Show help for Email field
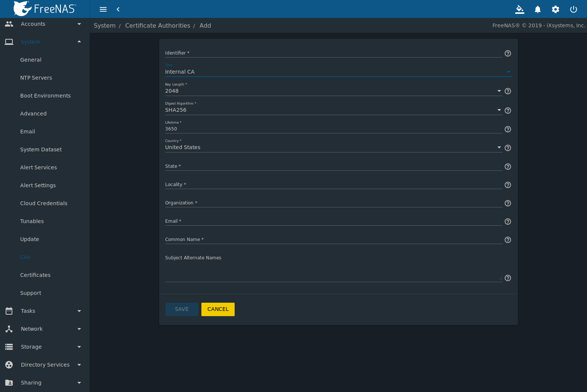The width and height of the screenshot is (587, 392). pos(508,222)
